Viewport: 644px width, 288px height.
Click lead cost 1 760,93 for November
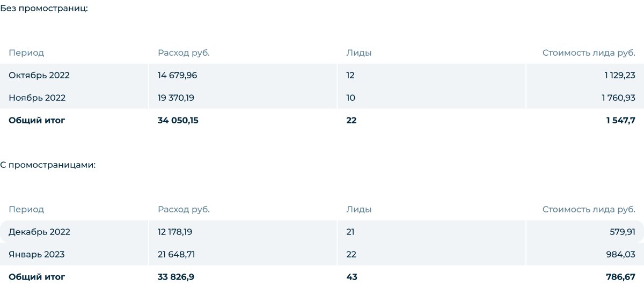[619, 98]
